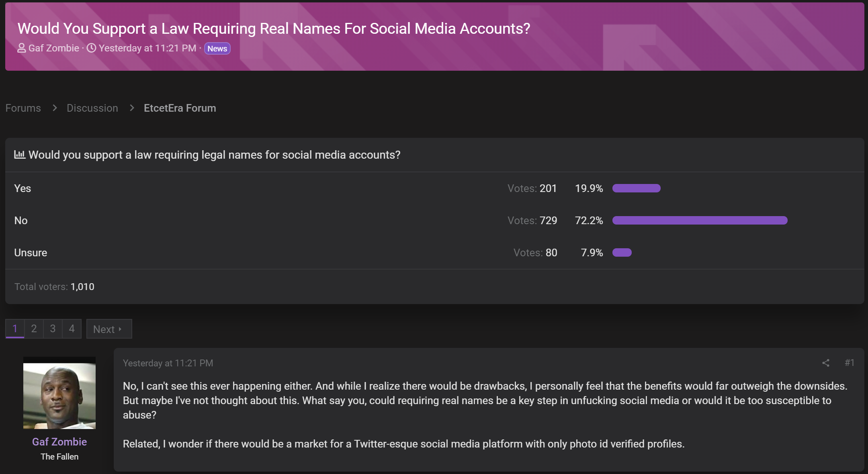Click the thread title heading
Screen dimensions: 868x474
[x=274, y=29]
